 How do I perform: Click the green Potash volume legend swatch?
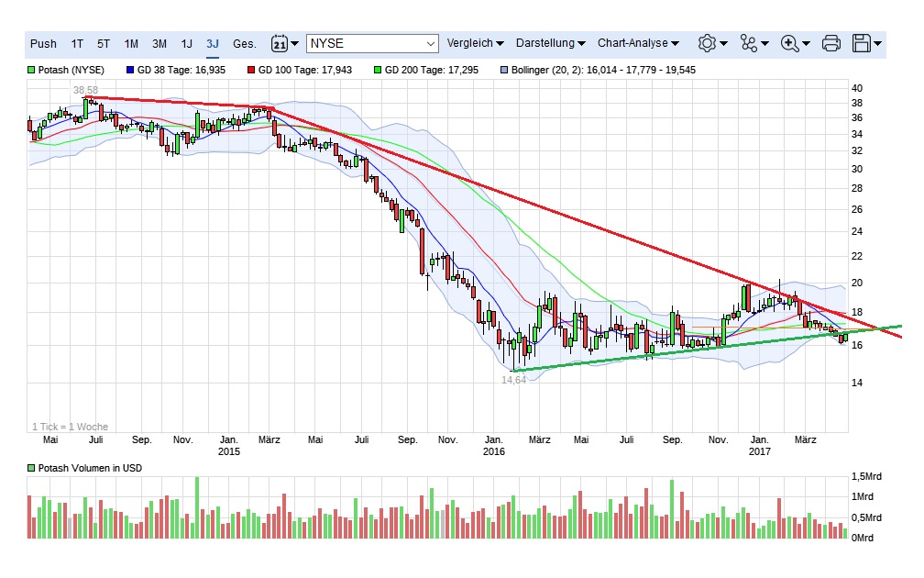click(29, 468)
